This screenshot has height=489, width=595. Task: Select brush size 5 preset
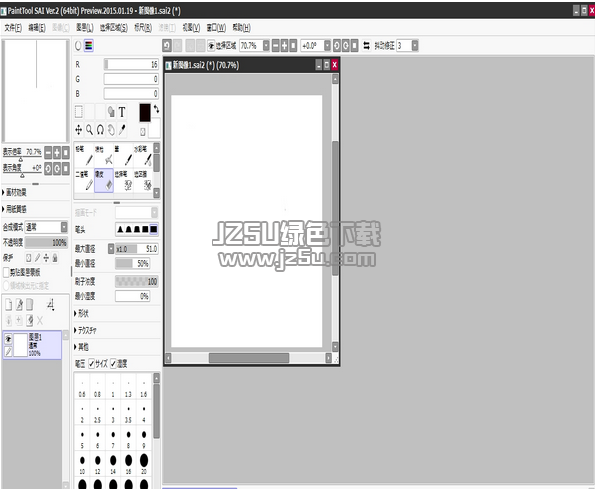coord(82,438)
